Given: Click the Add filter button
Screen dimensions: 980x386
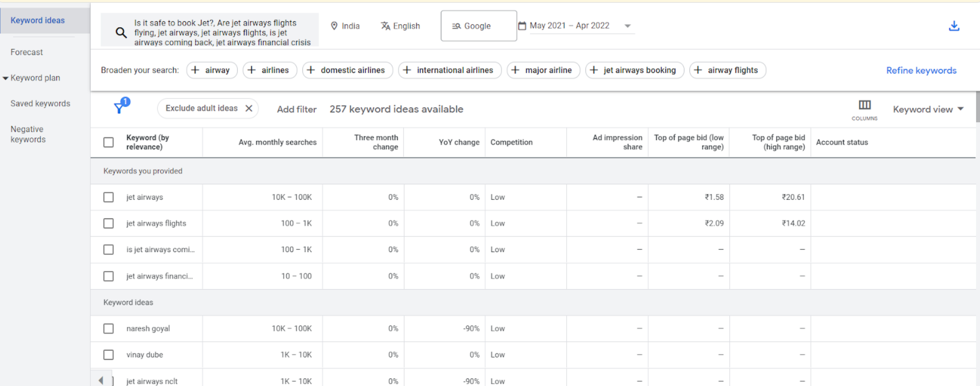Looking at the screenshot, I should click(x=296, y=109).
